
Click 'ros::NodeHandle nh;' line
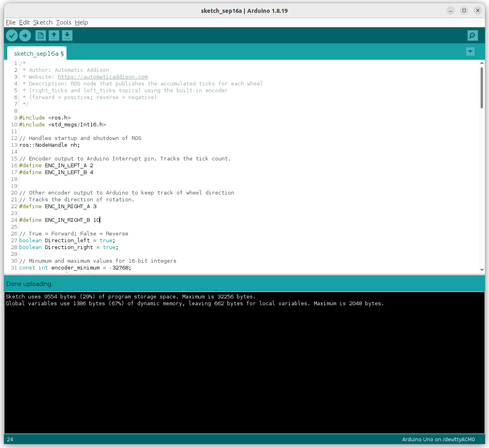tap(50, 145)
